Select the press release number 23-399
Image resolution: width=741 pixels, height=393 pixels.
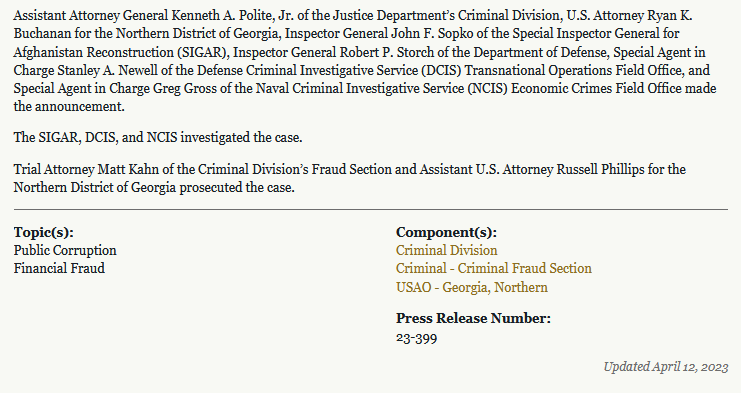coord(416,339)
